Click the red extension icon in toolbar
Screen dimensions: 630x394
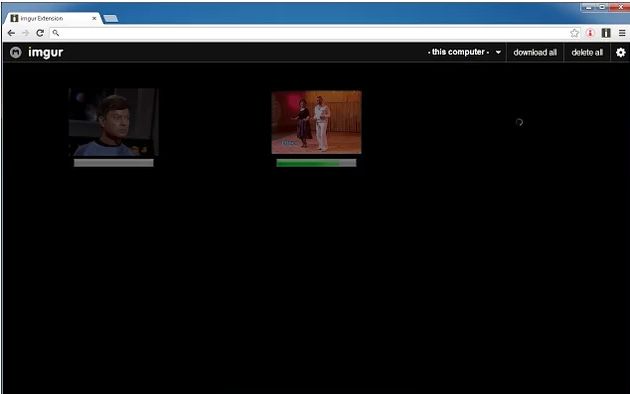tap(590, 33)
